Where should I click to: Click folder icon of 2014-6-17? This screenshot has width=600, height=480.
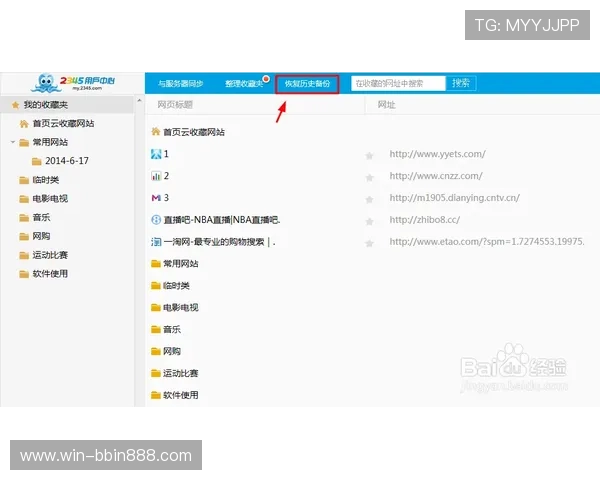point(37,161)
